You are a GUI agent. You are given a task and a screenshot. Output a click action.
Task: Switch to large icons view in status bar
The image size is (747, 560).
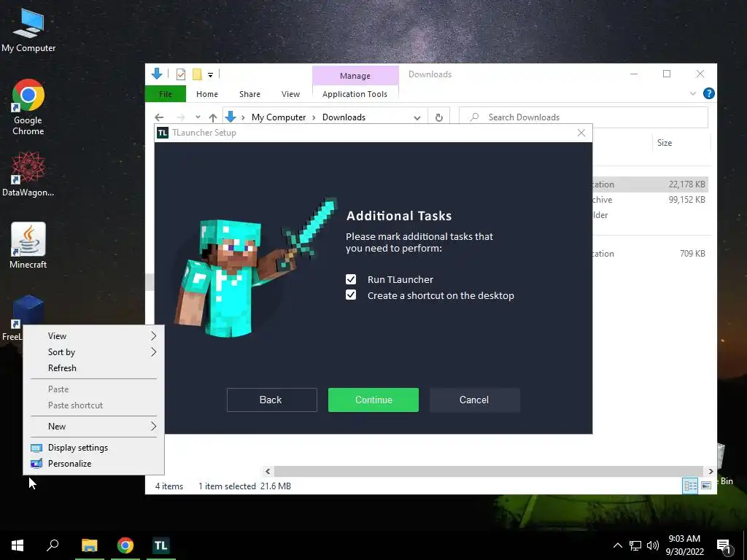(706, 486)
